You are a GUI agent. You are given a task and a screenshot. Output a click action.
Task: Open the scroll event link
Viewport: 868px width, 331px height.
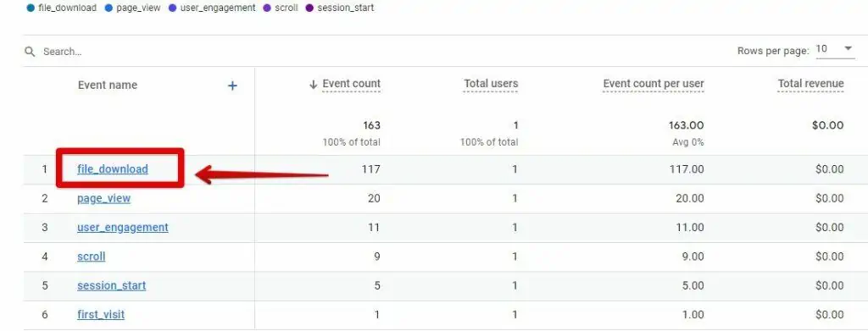(91, 257)
